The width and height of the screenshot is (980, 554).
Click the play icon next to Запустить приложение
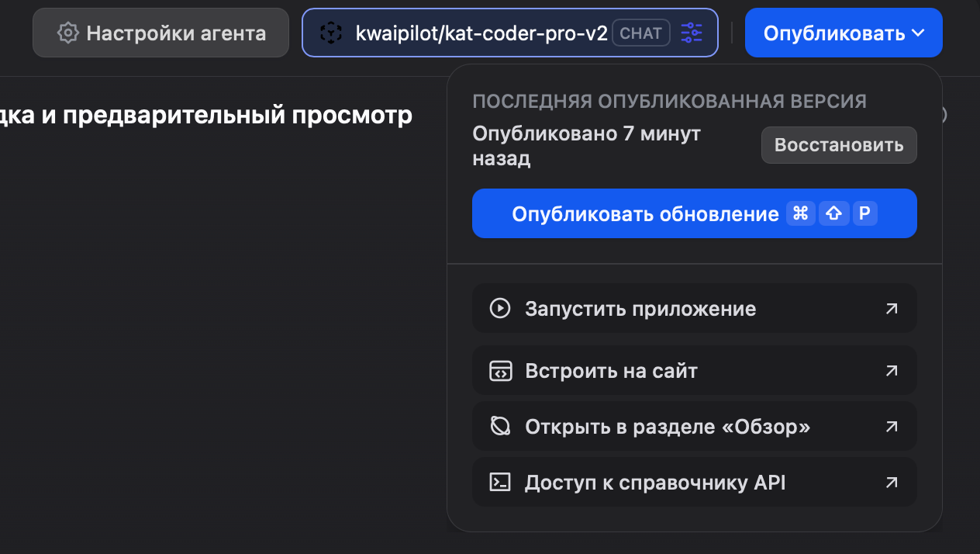pos(502,308)
